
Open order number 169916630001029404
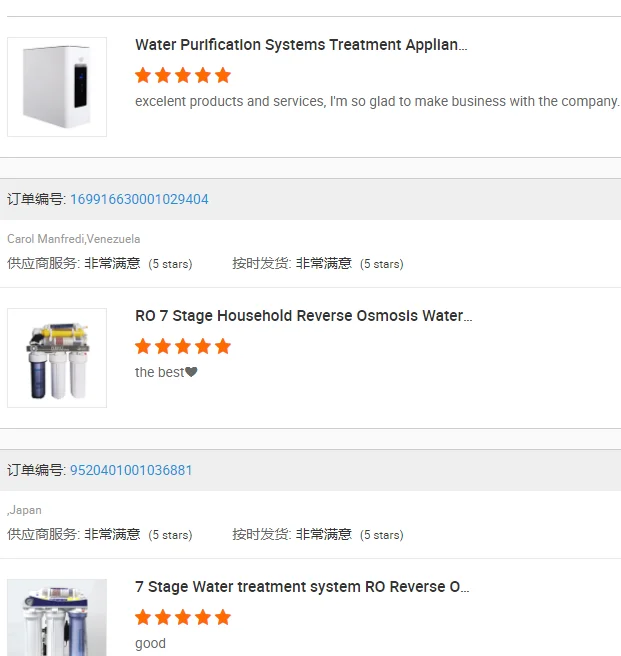139,199
